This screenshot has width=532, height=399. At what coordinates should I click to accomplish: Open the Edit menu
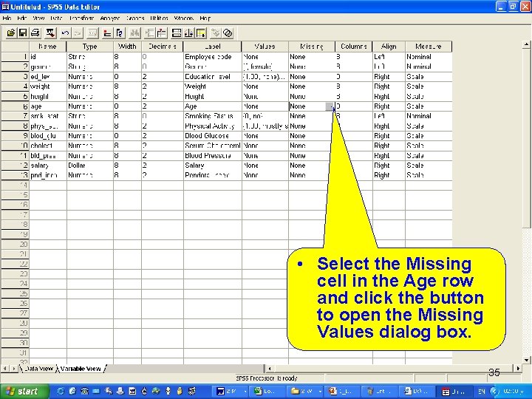21,18
